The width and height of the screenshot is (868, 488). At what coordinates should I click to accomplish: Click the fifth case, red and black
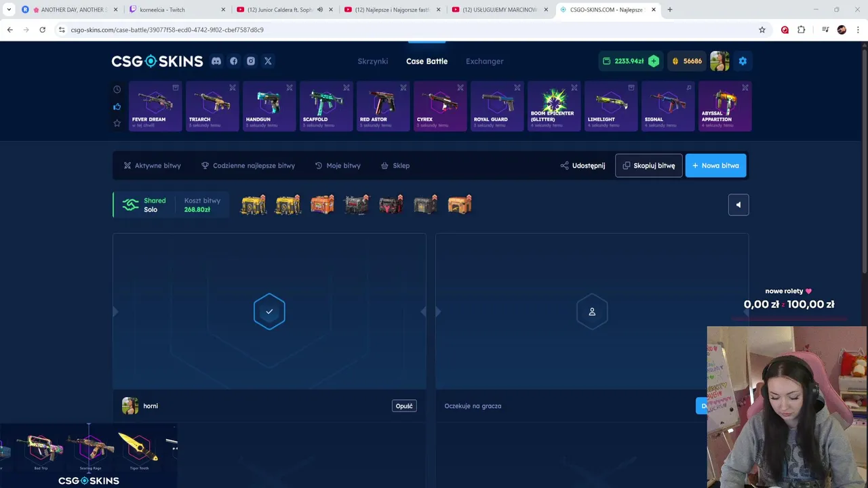pos(391,205)
